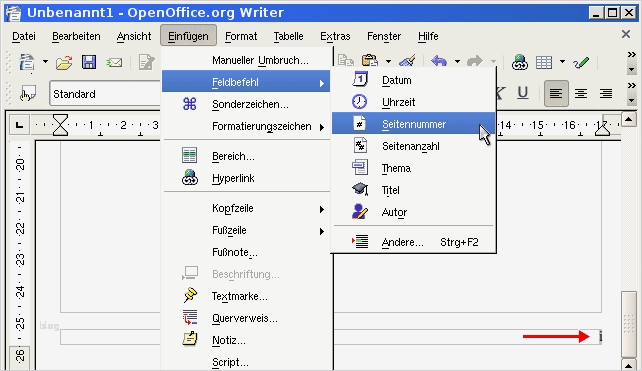
Task: Click the Document as E-mail icon
Action: pyautogui.click(x=114, y=63)
